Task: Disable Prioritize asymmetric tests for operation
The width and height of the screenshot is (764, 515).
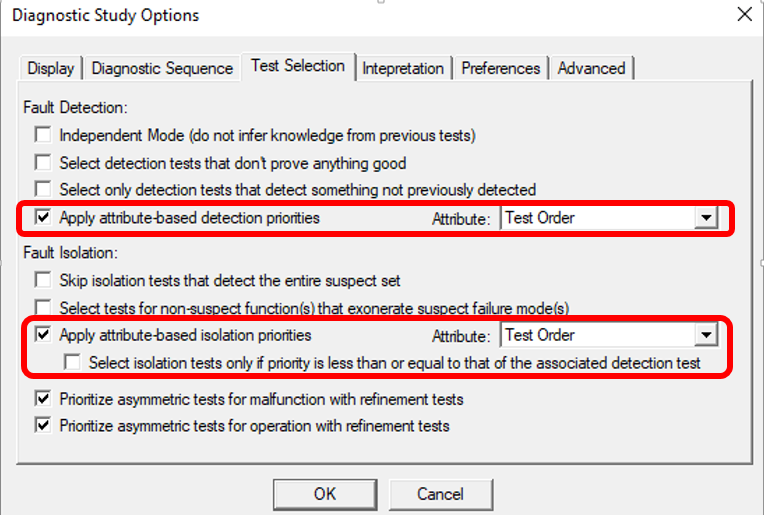Action: pyautogui.click(x=43, y=425)
